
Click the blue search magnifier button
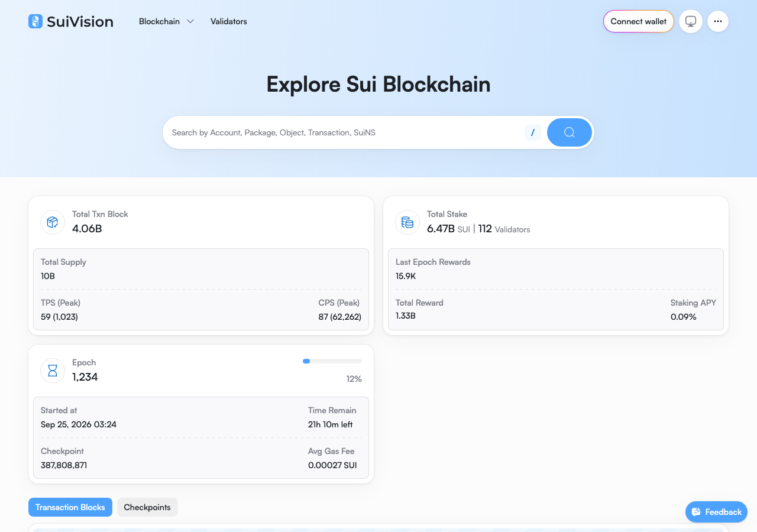coord(570,132)
